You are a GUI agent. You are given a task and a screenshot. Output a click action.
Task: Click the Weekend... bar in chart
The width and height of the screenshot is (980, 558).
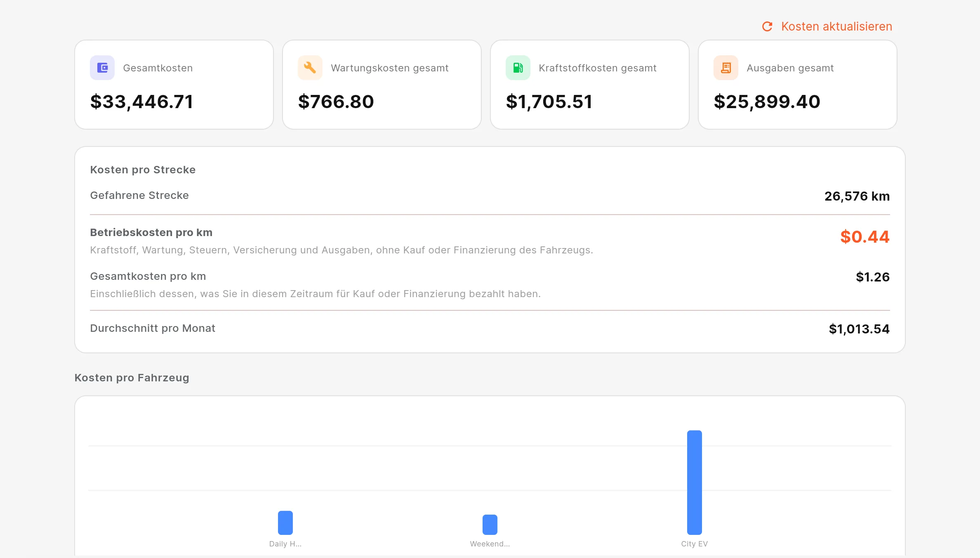coord(490,525)
